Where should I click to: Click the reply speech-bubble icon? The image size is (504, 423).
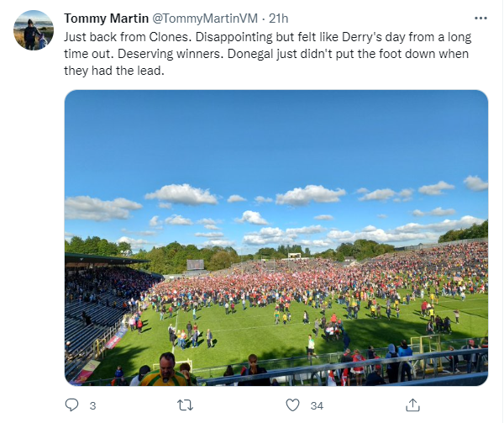tap(71, 405)
